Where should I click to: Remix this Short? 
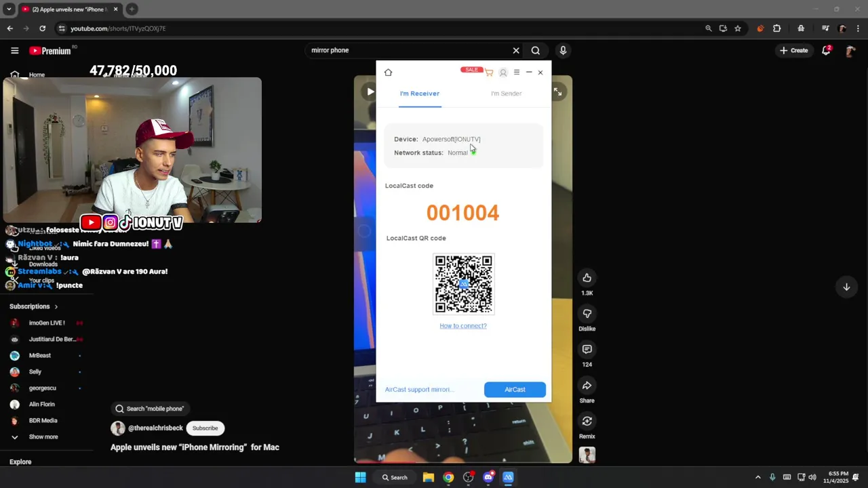(587, 422)
